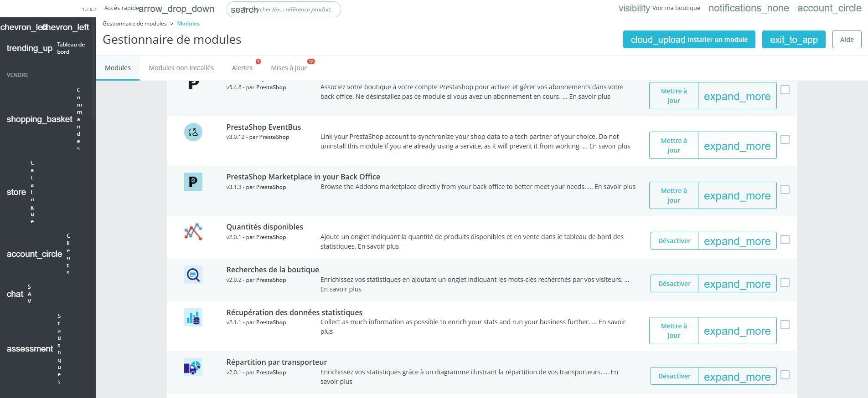Open Accès rapide dropdown arrow
This screenshot has height=398, width=868.
(x=176, y=9)
